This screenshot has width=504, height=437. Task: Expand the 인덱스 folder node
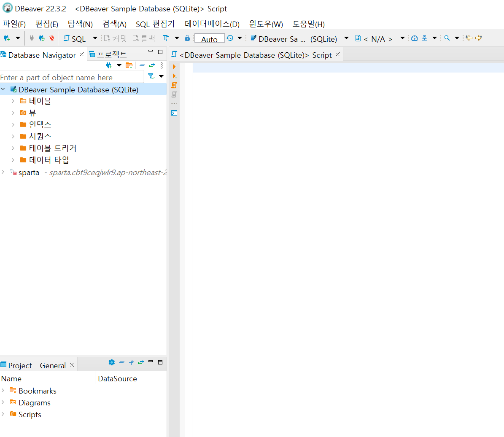(x=13, y=124)
